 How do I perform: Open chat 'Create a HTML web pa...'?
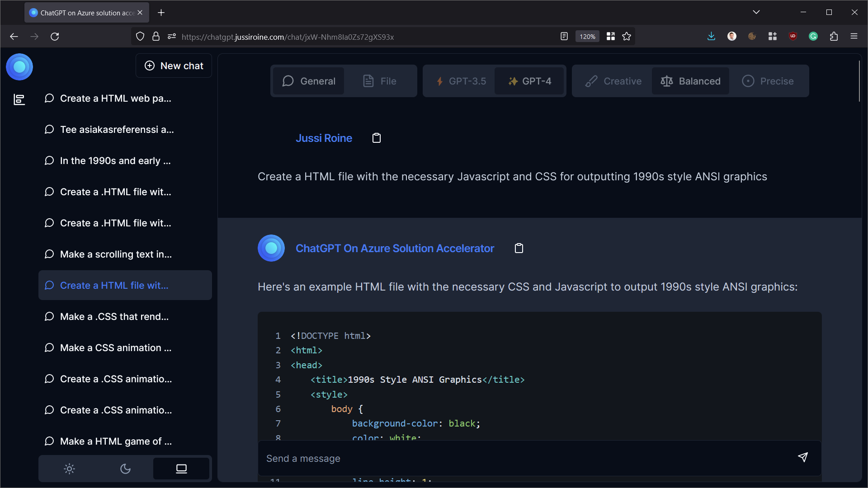pyautogui.click(x=125, y=99)
